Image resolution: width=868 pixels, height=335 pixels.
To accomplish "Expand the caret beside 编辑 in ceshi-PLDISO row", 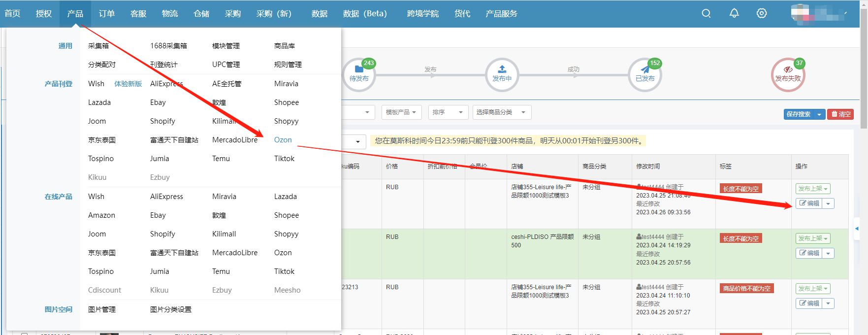I will tap(829, 253).
